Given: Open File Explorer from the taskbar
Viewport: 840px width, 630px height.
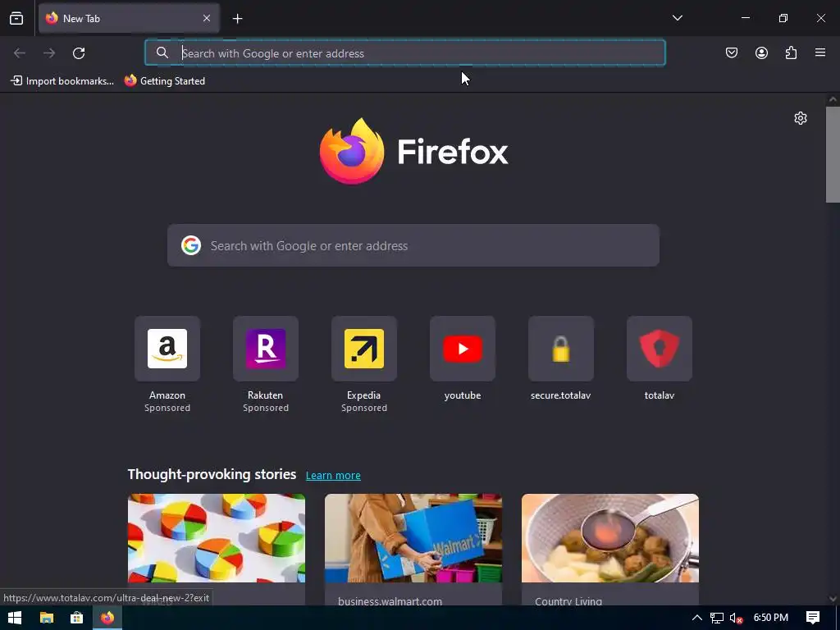Looking at the screenshot, I should pos(47,618).
